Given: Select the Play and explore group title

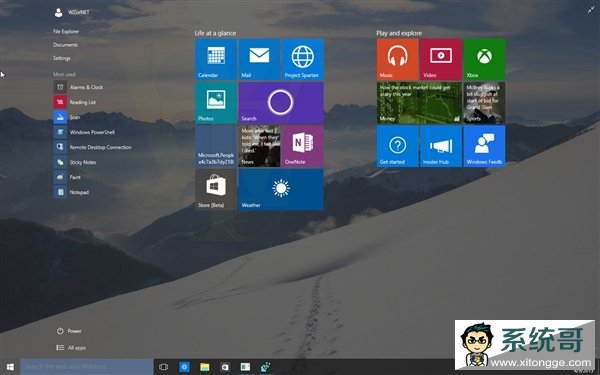Looking at the screenshot, I should [x=399, y=33].
